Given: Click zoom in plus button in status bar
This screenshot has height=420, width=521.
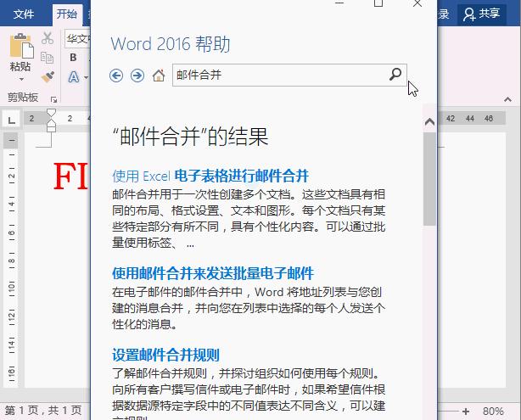Looking at the screenshot, I should coord(465,412).
